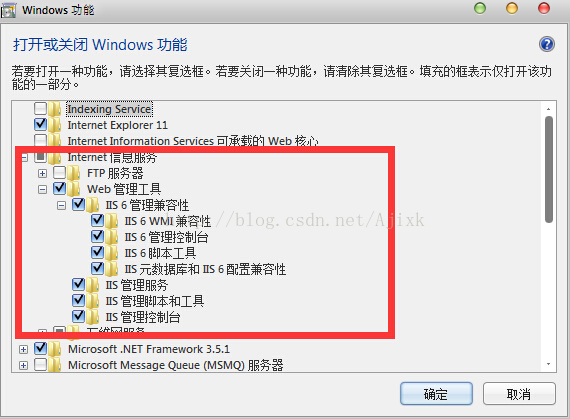Select IIS 元数据库和 IIS 6 配置兼容性 item
This screenshot has width=570, height=419.
[x=205, y=269]
